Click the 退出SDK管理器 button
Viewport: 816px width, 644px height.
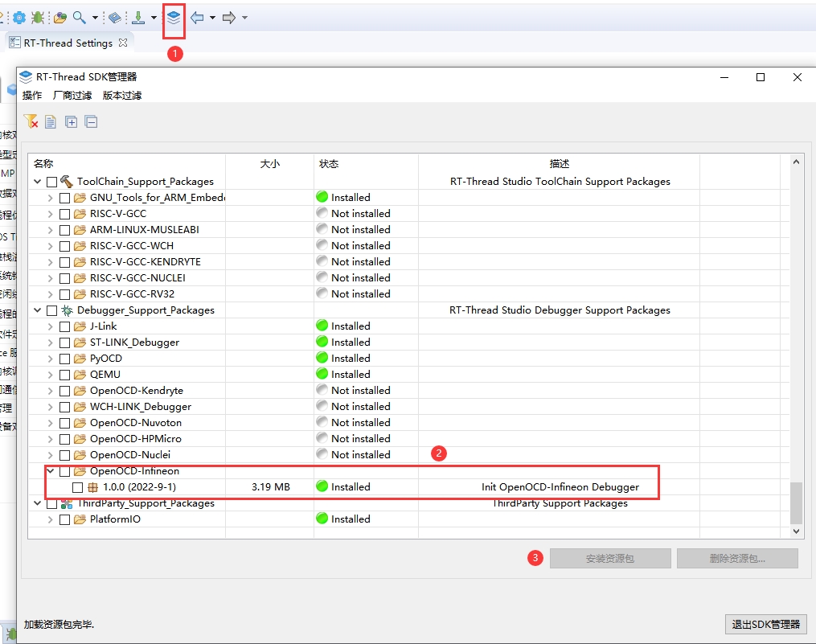pos(765,624)
